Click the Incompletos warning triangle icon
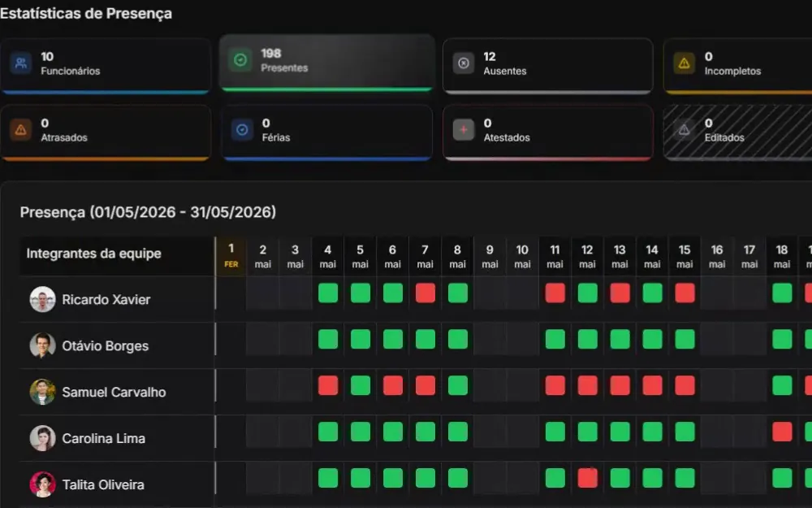 tap(684, 63)
